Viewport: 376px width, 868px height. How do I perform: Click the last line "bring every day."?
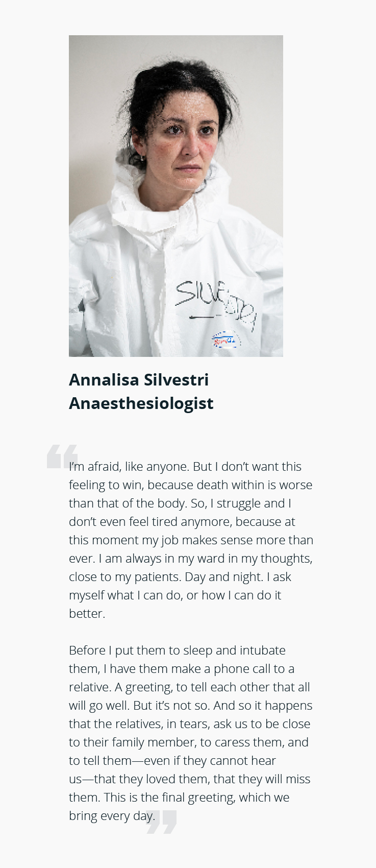(112, 816)
